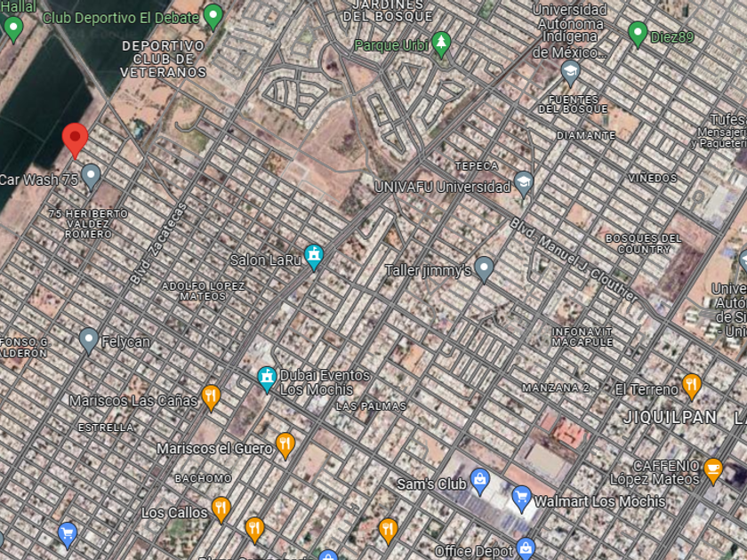The height and width of the screenshot is (560, 747).
Task: Click the BOSQUES DEL COUNTRY label
Action: point(644,244)
